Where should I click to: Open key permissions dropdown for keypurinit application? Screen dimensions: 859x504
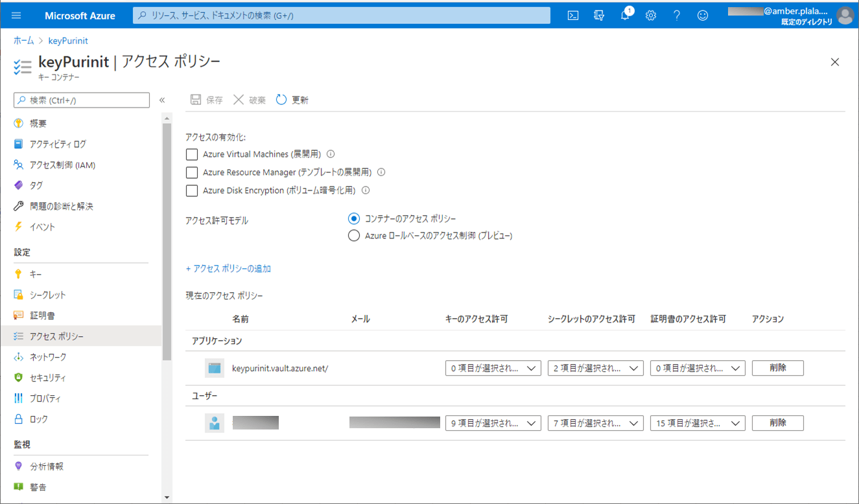[x=493, y=368]
